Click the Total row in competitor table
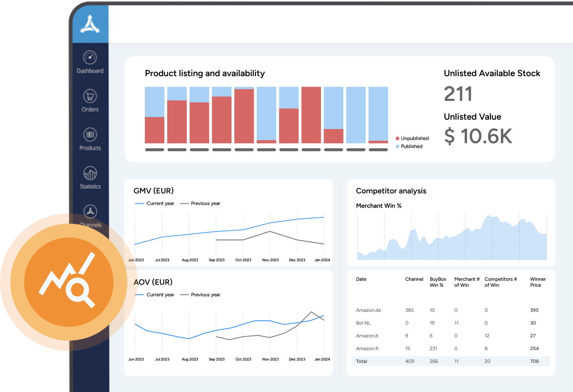The image size is (573, 392). click(362, 361)
